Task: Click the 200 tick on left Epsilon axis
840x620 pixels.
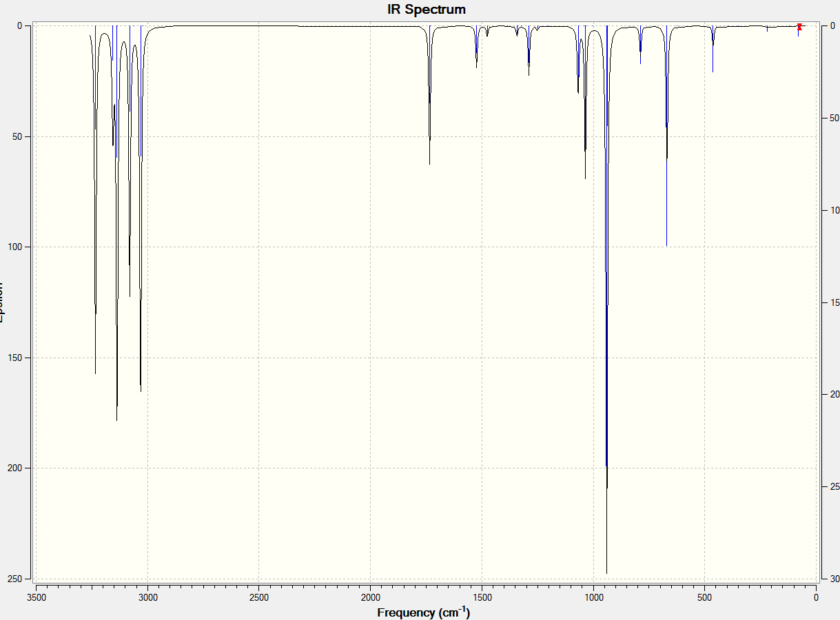Action: (14, 468)
